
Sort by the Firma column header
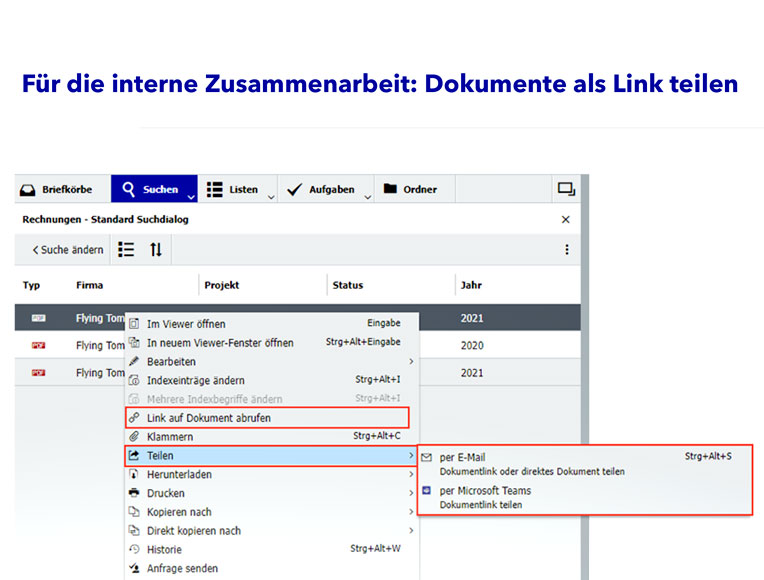click(89, 285)
